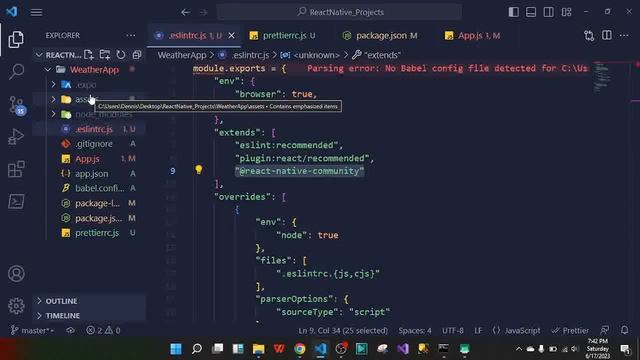Open the Manage gear icon

click(16, 306)
